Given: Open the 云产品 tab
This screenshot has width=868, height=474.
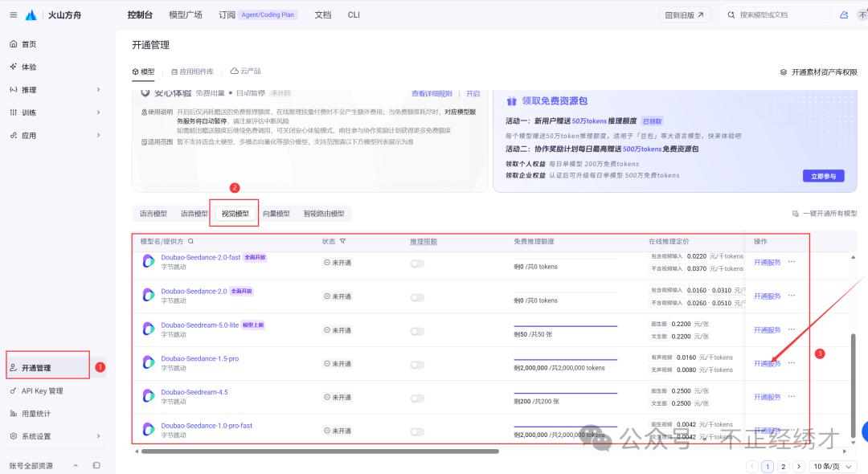Looking at the screenshot, I should tap(245, 72).
